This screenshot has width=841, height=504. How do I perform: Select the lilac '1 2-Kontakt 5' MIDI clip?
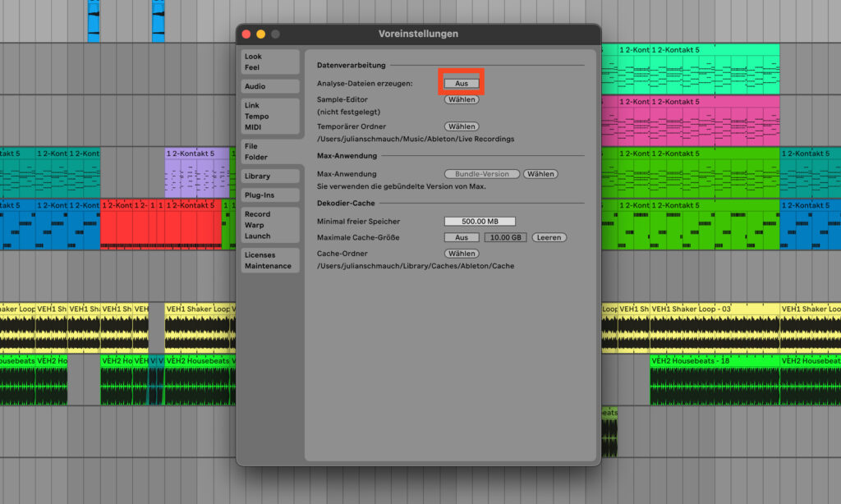[x=197, y=172]
